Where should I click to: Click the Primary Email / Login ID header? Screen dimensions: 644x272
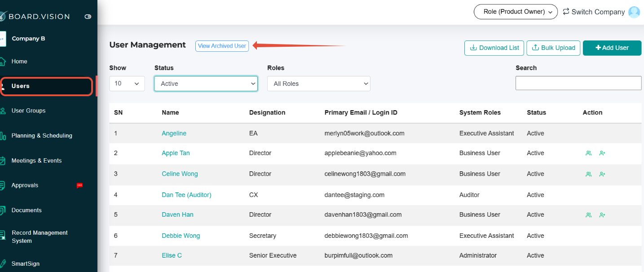pos(361,113)
